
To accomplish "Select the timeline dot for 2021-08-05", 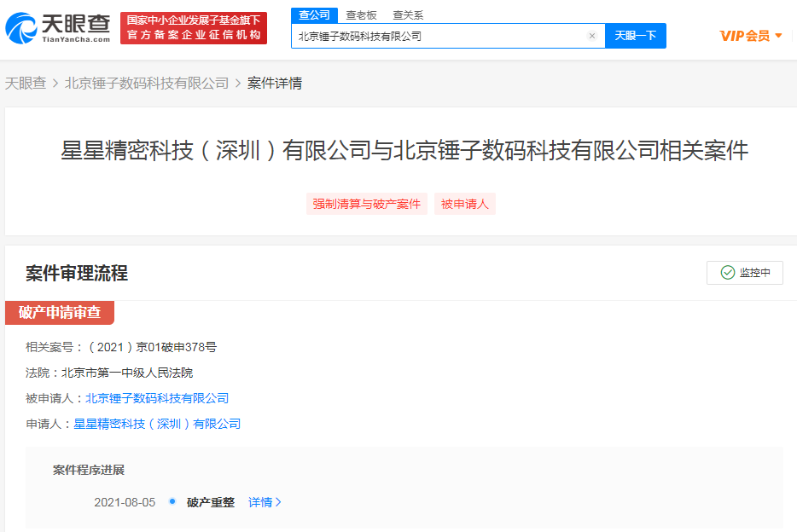I will 172,501.
